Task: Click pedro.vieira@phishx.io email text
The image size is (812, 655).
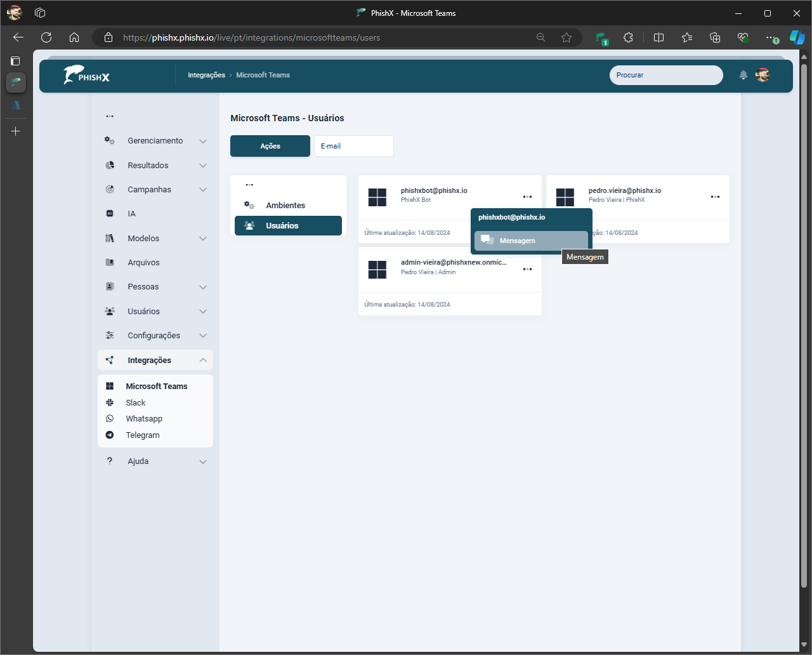Action: pyautogui.click(x=625, y=190)
